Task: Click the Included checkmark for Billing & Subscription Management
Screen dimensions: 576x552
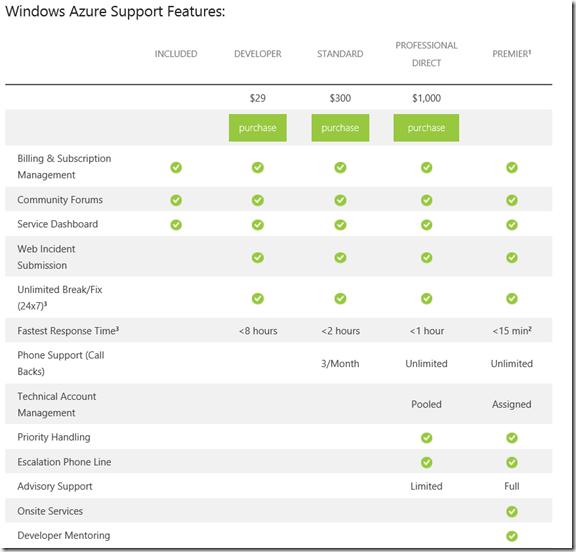Action: (x=176, y=167)
